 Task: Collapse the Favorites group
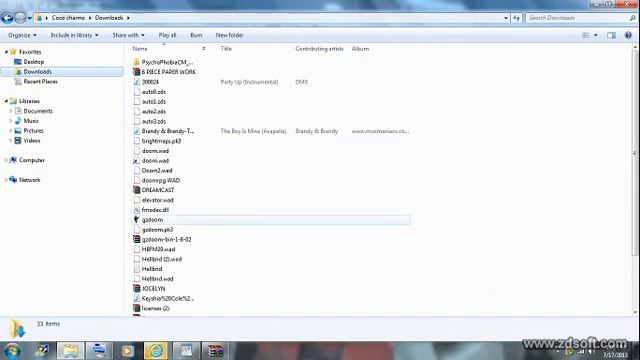[x=6, y=52]
